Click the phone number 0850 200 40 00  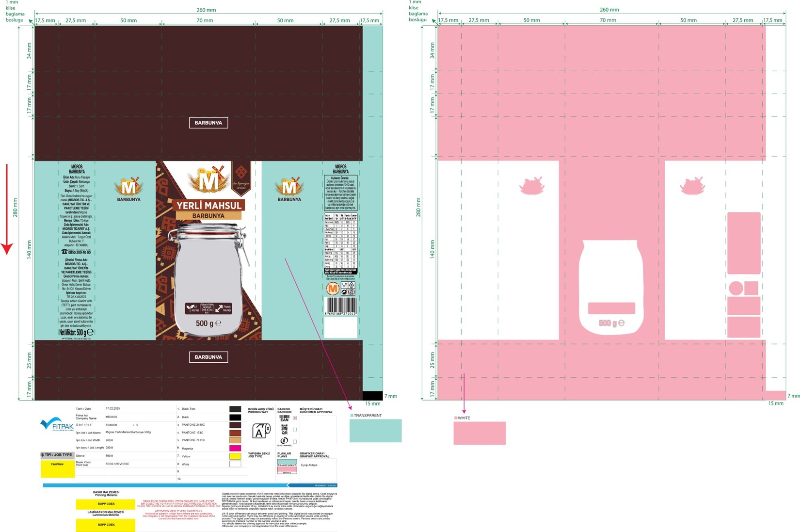coord(80,252)
